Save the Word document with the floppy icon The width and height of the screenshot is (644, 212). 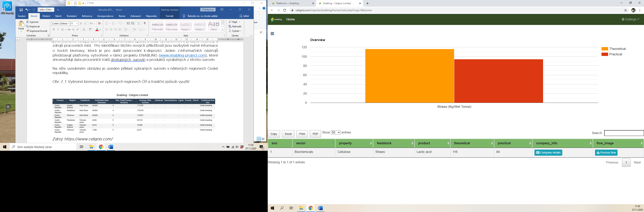pyautogui.click(x=21, y=10)
